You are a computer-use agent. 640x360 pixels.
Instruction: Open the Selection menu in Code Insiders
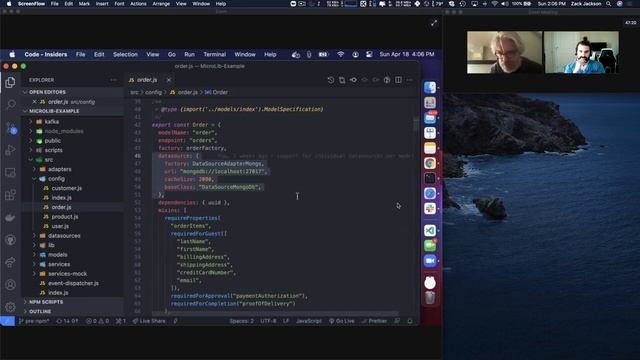click(x=125, y=54)
